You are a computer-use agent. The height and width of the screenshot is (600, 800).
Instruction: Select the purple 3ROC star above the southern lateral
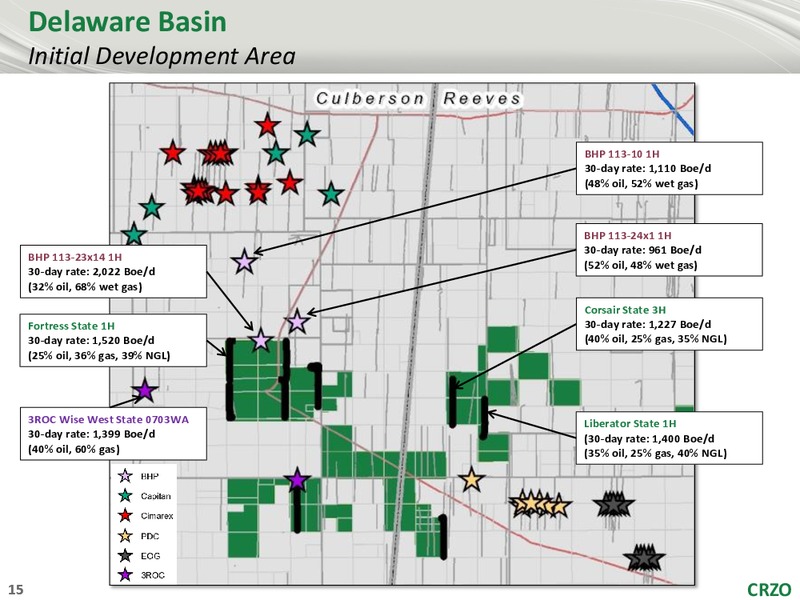[x=297, y=480]
